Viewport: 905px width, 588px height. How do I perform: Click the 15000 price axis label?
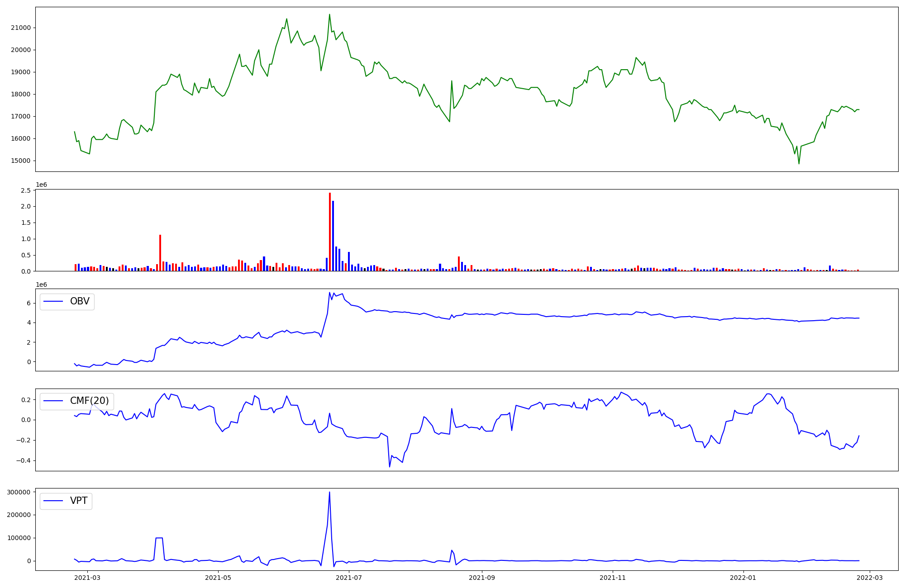[21, 161]
